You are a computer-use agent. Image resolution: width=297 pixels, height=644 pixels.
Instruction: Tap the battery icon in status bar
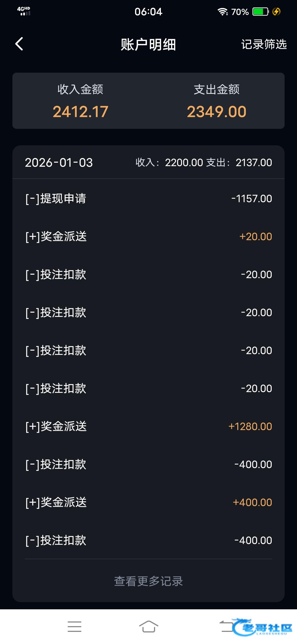[x=260, y=12]
